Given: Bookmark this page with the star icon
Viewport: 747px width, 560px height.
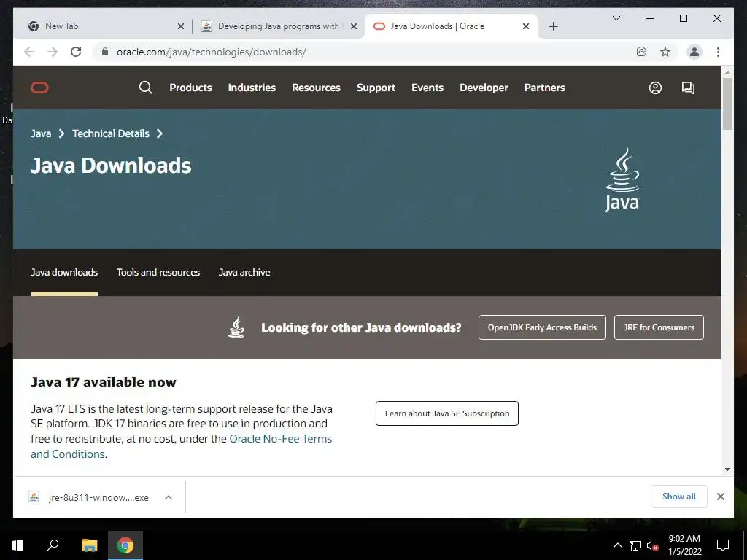Looking at the screenshot, I should click(665, 52).
